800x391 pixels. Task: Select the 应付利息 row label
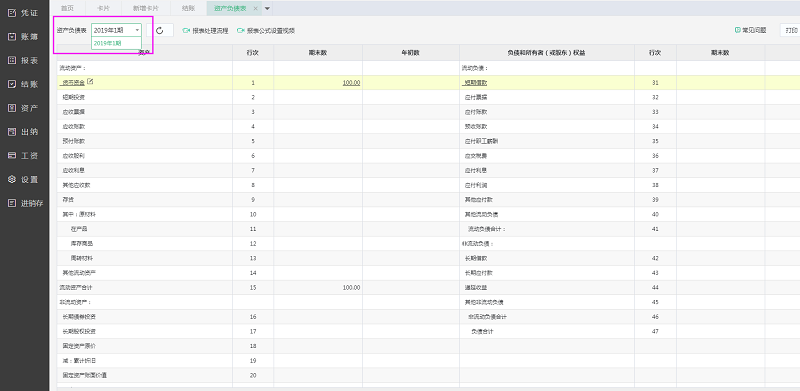point(476,170)
